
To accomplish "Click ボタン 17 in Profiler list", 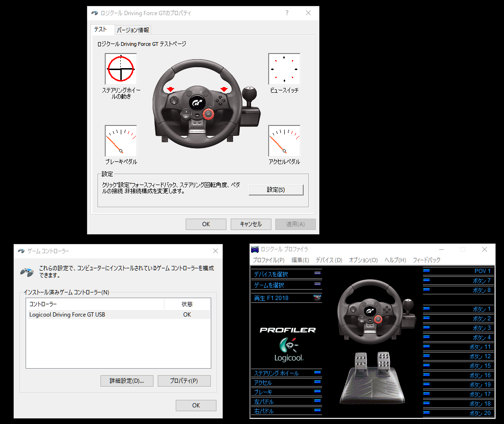I will click(459, 394).
